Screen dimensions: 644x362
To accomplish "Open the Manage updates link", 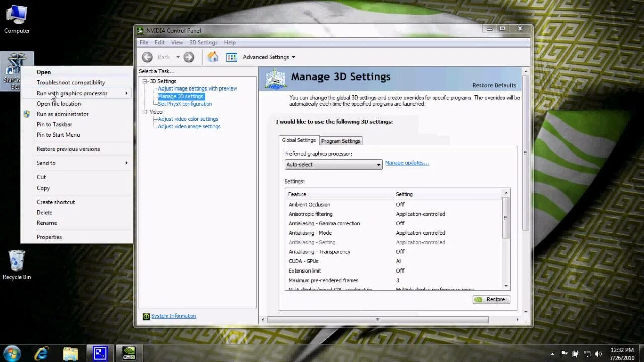I will click(x=407, y=163).
